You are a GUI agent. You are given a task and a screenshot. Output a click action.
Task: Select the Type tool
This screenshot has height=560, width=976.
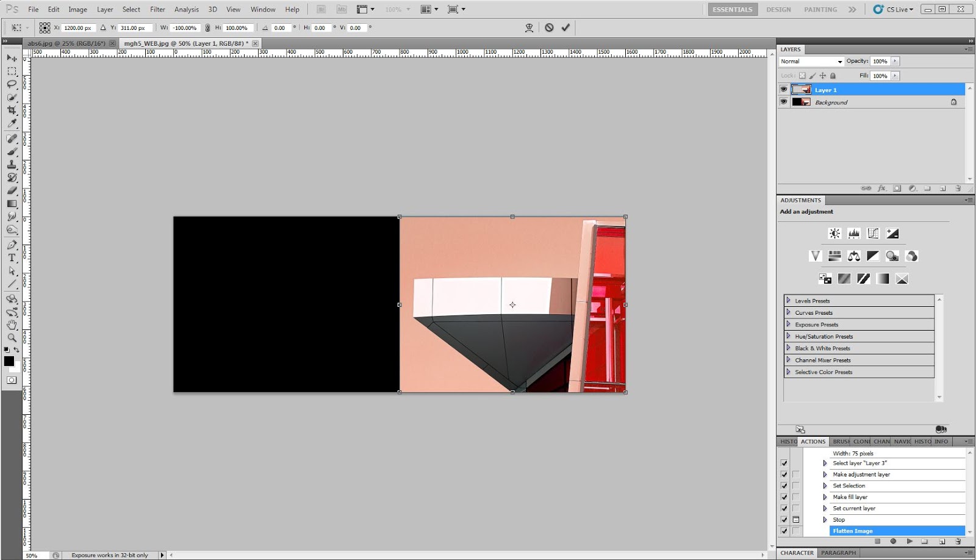click(12, 257)
